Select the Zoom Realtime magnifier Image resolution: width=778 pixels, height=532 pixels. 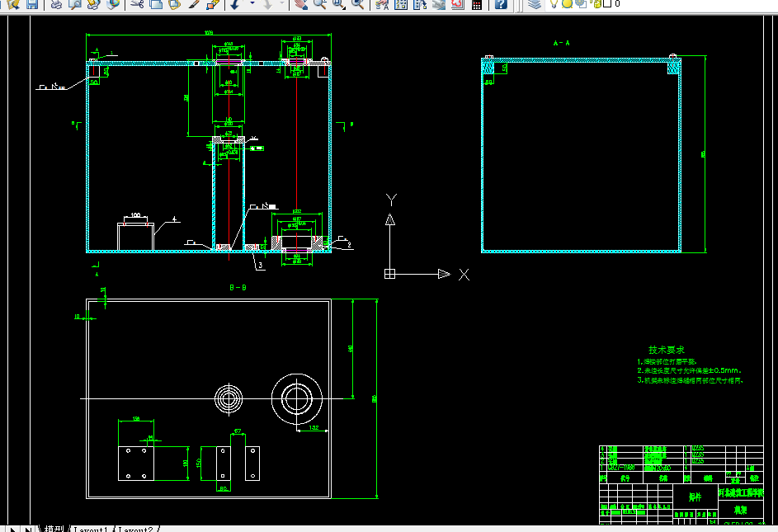[319, 4]
